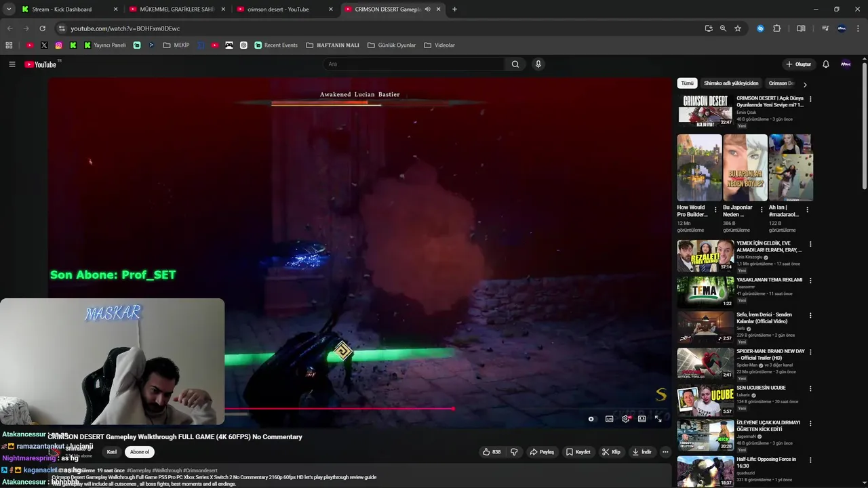Open options for the SPIDER-MAN: BRAND NEW DAY video

(810, 352)
